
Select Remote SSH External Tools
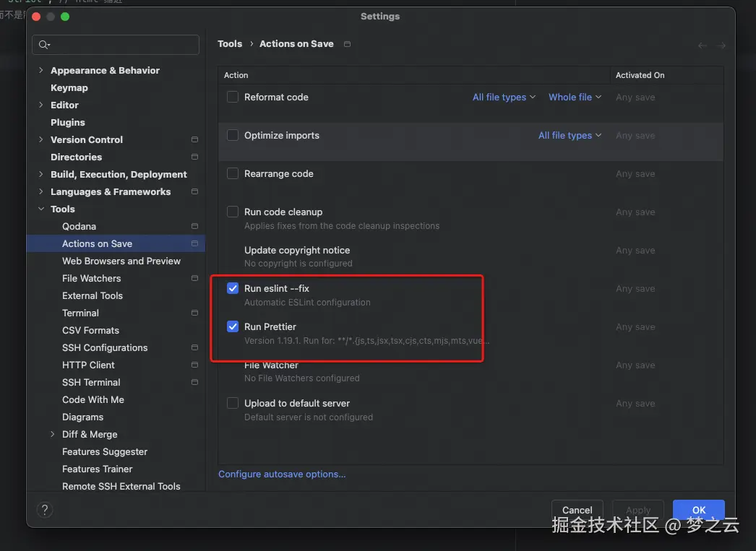coord(121,487)
